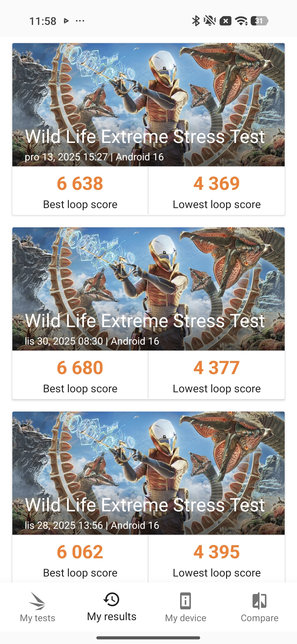Tap the My tests wing icon

click(37, 601)
